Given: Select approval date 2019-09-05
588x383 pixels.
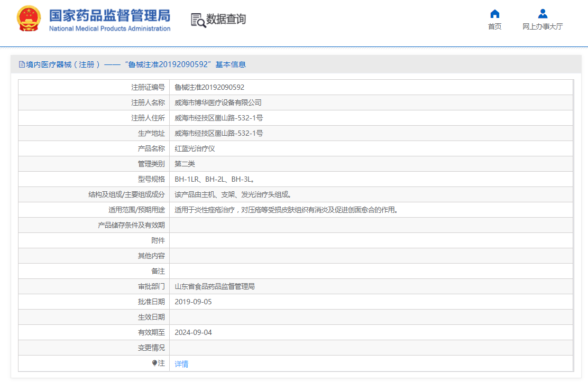Looking at the screenshot, I should (x=193, y=302).
